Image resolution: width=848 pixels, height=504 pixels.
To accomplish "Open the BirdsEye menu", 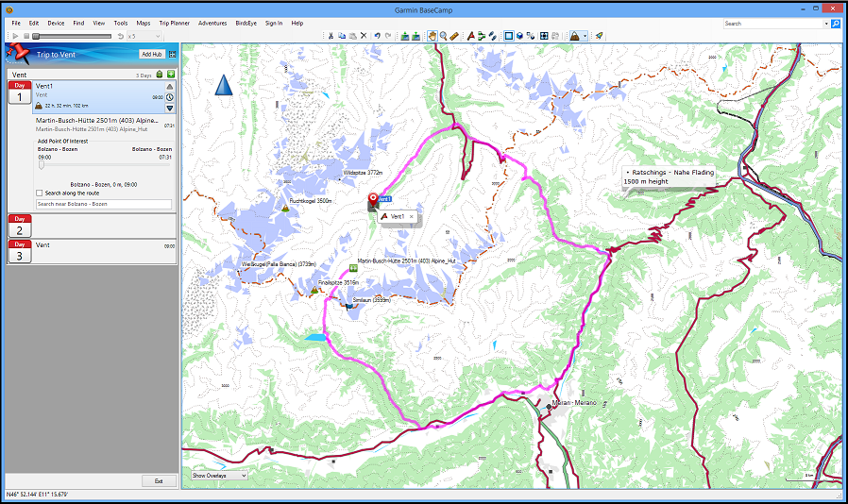I will pos(246,24).
